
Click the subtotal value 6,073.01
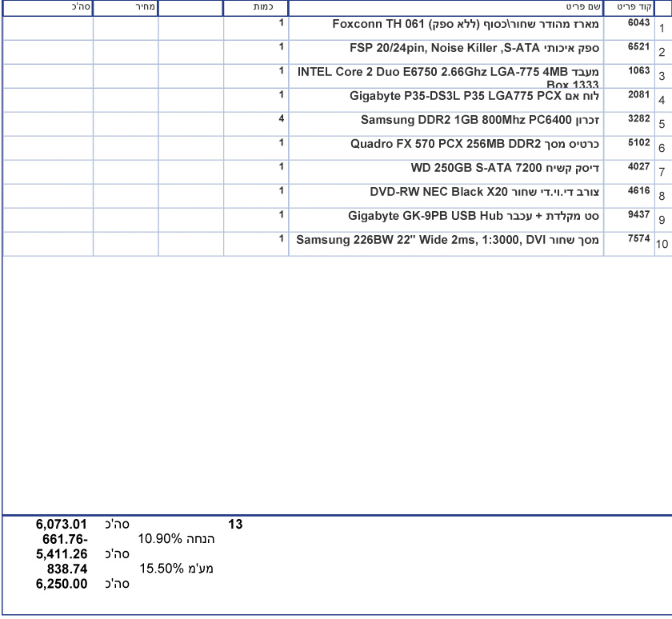[x=62, y=525]
